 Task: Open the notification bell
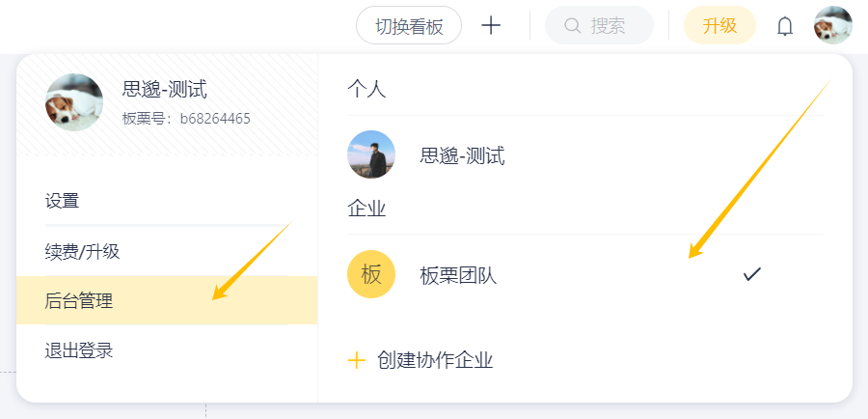tap(785, 26)
